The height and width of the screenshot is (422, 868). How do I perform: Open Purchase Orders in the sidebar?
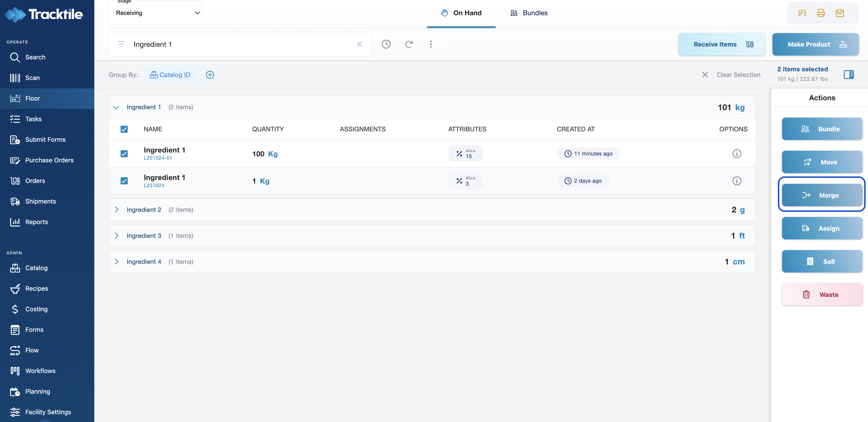[x=49, y=160]
